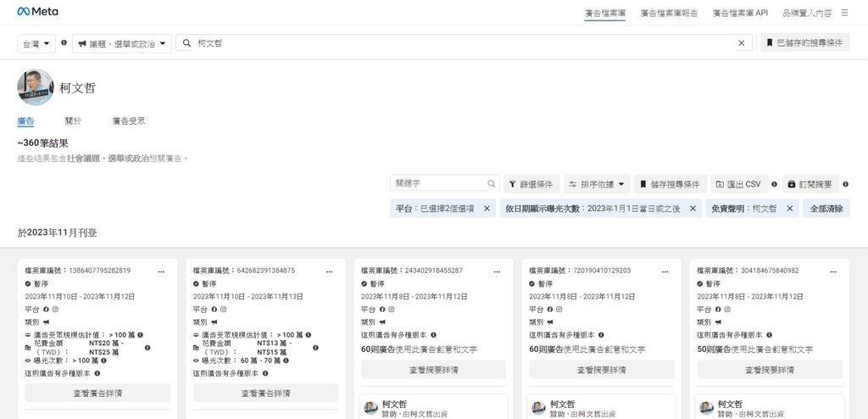Click 柯文哲 page name in ad 304184675840982
This screenshot has width=868, height=419.
[730, 404]
